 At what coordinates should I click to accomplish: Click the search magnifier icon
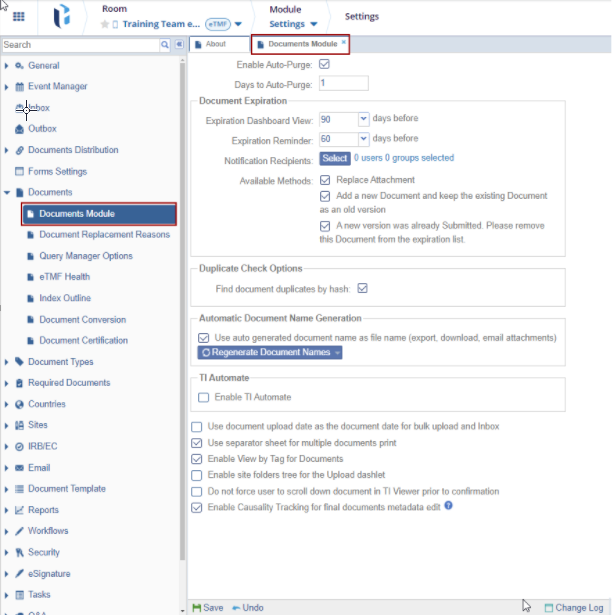[165, 45]
